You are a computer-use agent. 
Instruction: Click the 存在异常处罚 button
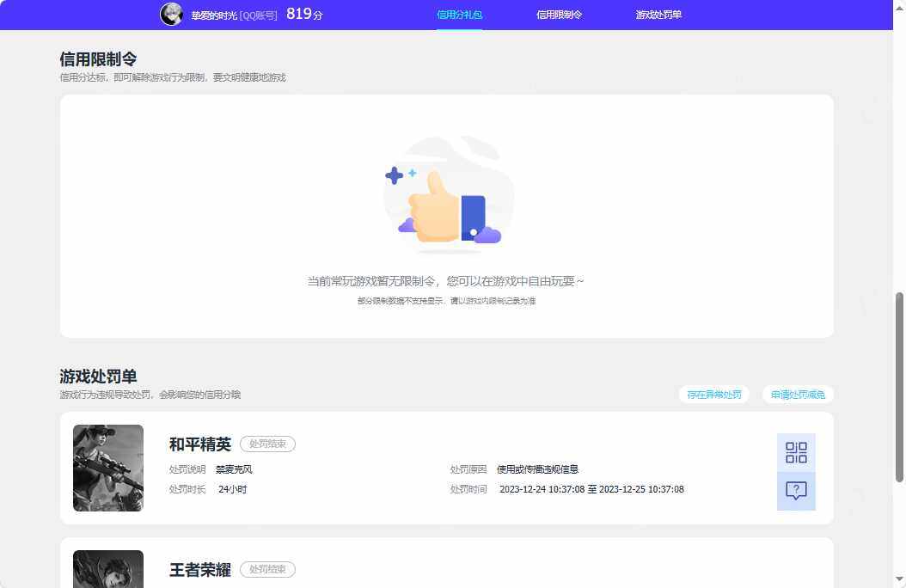(714, 395)
